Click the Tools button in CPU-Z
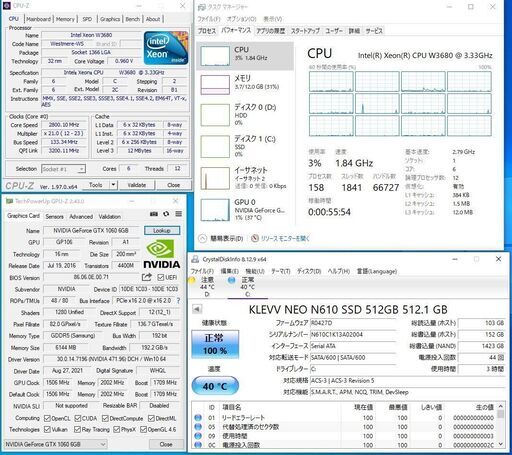This screenshot has height=455, width=512. (x=96, y=185)
